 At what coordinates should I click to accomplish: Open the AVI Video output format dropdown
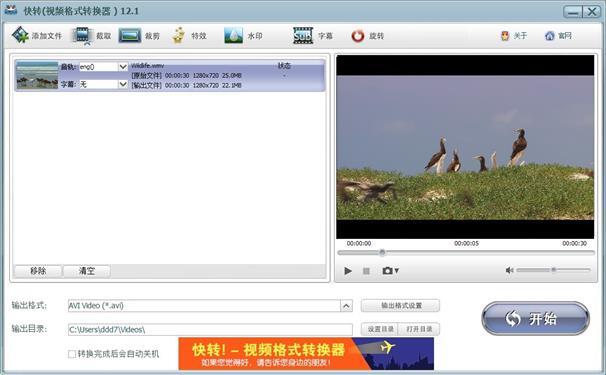coord(346,306)
